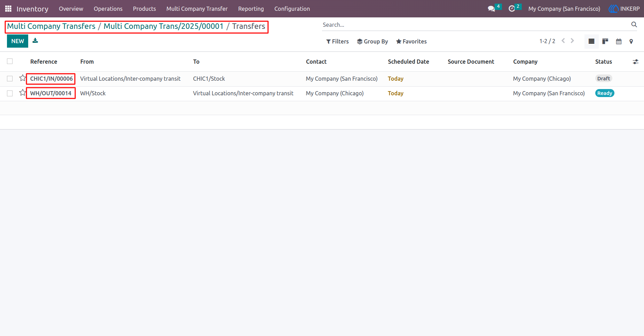Click the 1-2 / 2 pager counter
Screen dimensions: 644x336
click(x=547, y=41)
